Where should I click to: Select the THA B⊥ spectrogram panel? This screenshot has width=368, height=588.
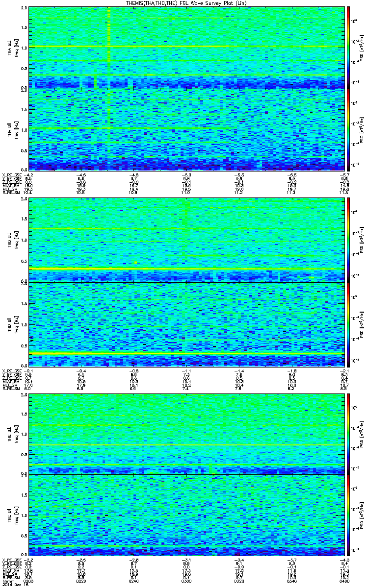(186, 48)
